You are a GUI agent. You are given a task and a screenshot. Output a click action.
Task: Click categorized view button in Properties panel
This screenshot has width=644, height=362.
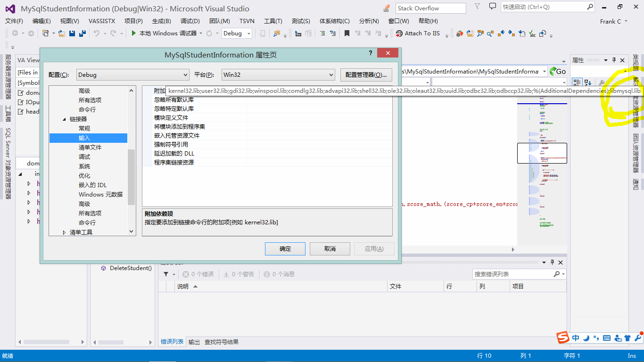(577, 82)
